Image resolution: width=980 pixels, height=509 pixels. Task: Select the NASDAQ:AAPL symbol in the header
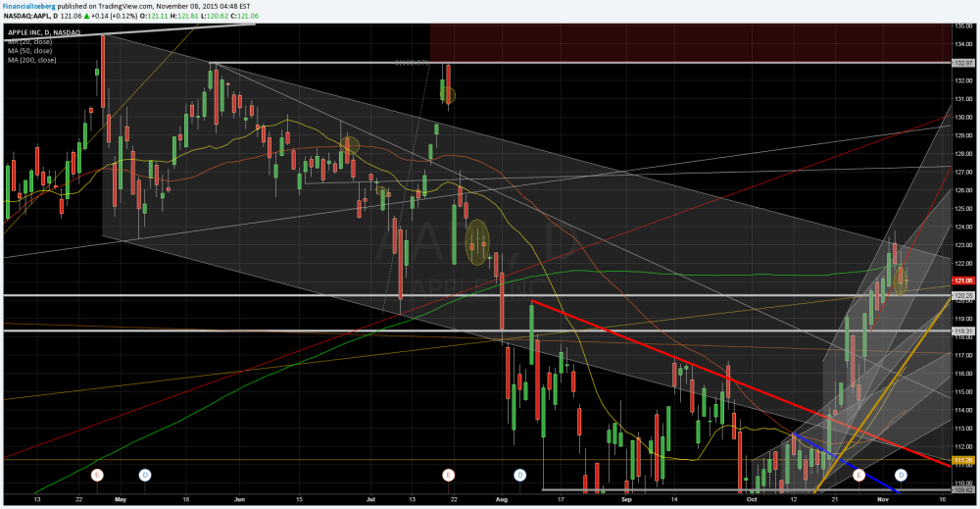click(25, 16)
